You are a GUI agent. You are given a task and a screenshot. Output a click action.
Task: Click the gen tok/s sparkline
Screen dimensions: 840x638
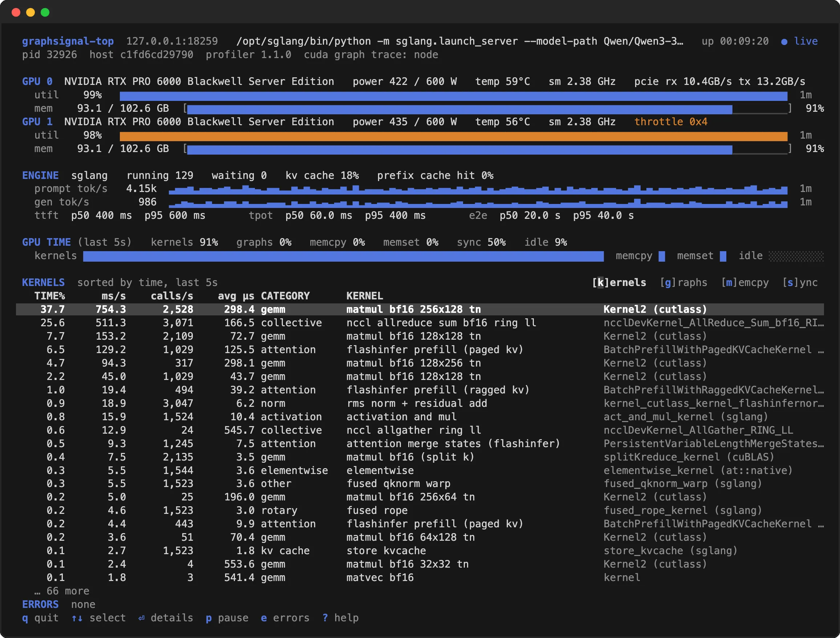point(478,203)
